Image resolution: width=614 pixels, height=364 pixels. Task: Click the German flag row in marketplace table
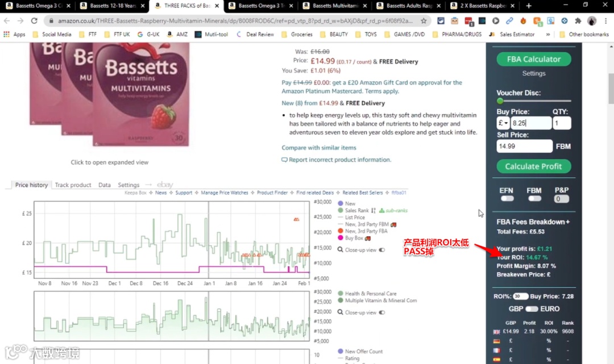click(x=496, y=341)
